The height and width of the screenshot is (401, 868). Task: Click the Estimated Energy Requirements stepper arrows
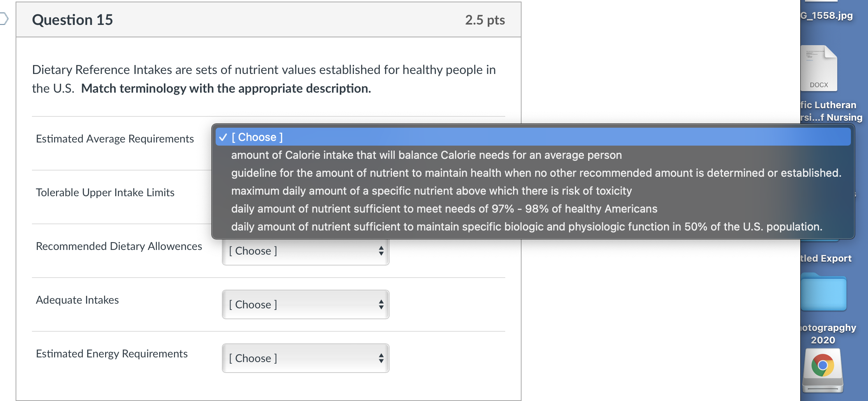(381, 358)
